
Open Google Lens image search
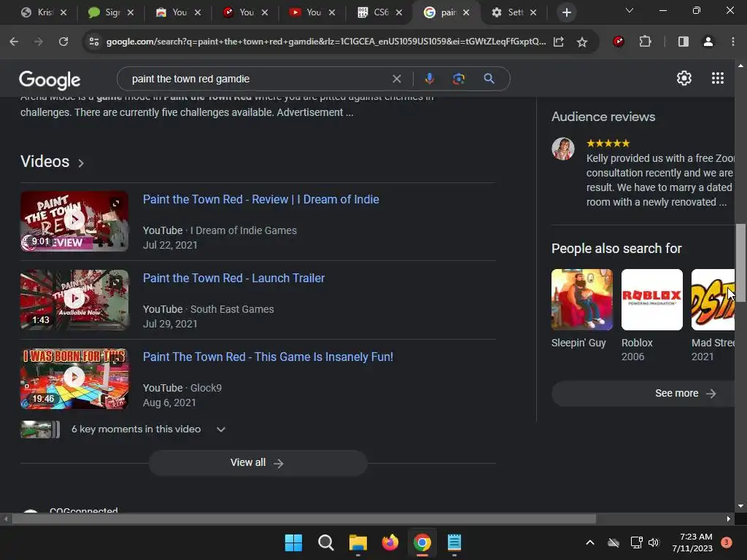[x=458, y=79]
